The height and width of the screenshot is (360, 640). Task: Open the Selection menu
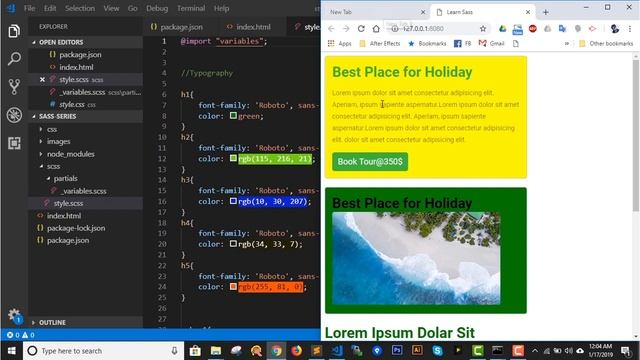pyautogui.click(x=80, y=8)
